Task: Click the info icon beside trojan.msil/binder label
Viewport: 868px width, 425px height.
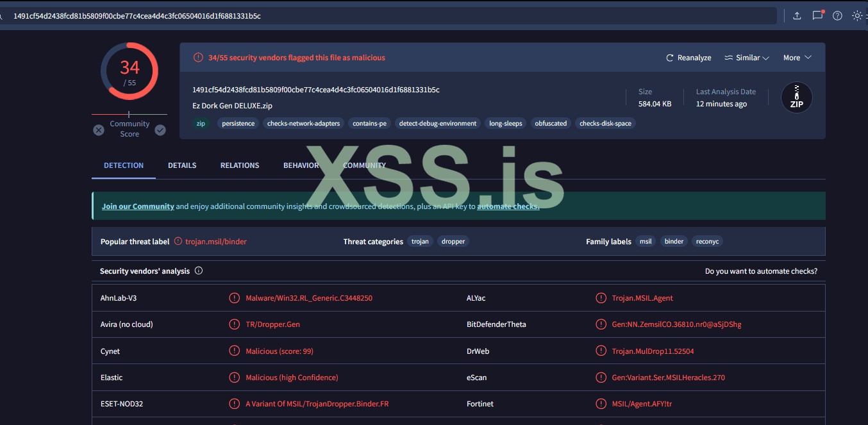Action: 178,242
